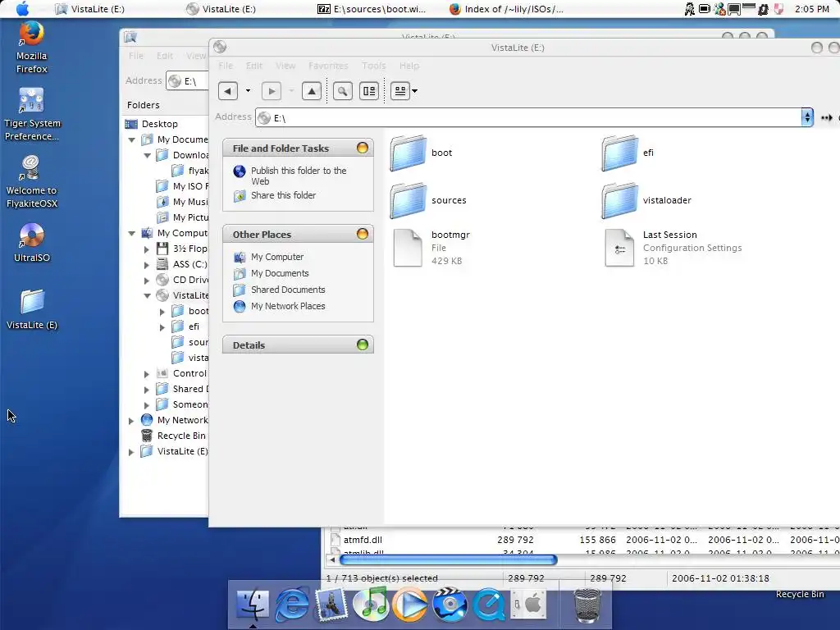The width and height of the screenshot is (840, 630).
Task: Open address bar dropdown stepper
Action: (x=807, y=117)
